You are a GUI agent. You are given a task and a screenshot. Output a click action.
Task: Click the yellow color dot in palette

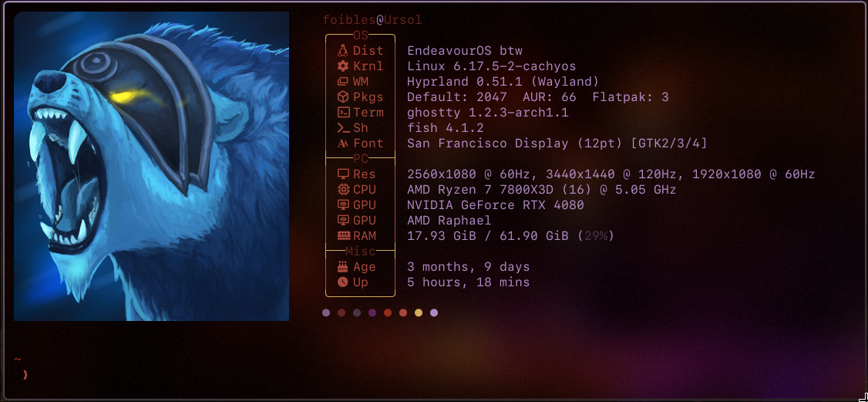pos(419,312)
